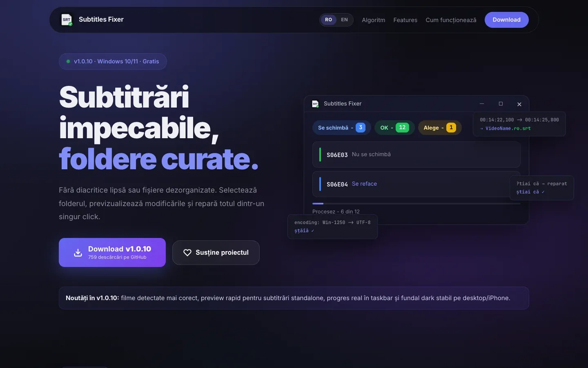Click the Noutăți în v1.0.10 banner
588x368 pixels.
click(294, 298)
